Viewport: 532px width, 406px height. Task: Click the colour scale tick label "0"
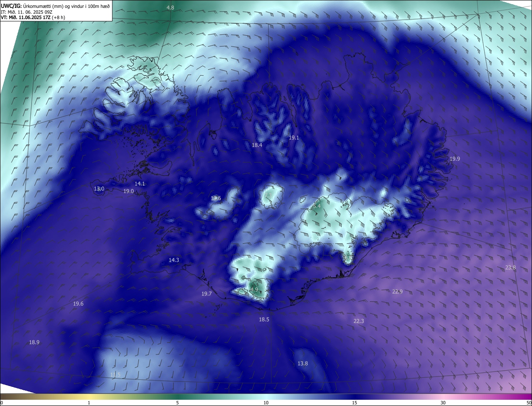2,403
